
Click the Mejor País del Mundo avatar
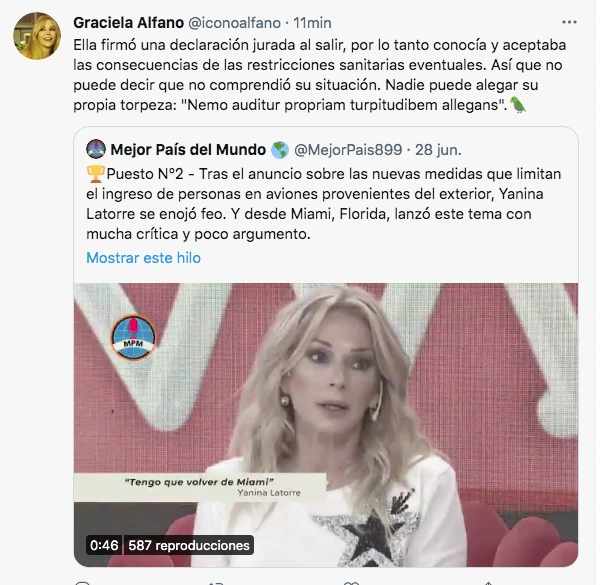point(97,149)
